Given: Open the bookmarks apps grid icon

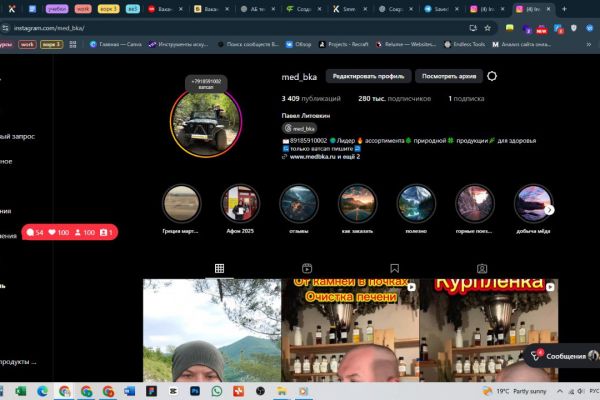Looking at the screenshot, I should point(73,44).
